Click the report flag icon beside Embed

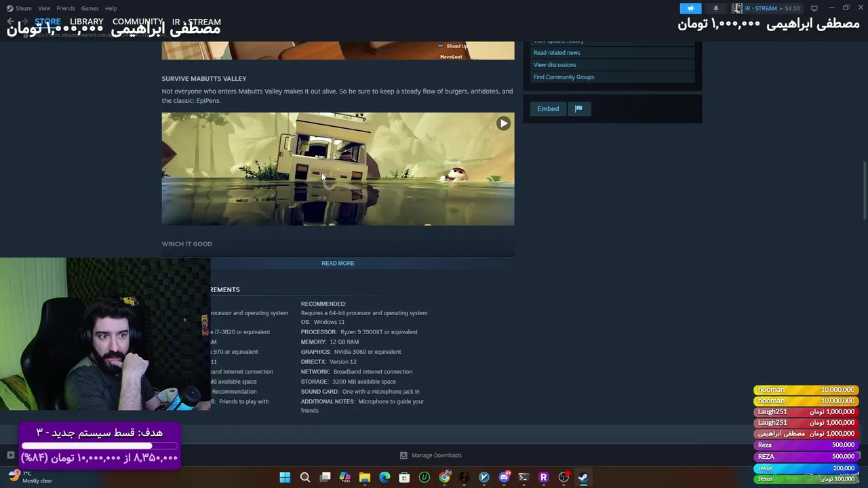pyautogui.click(x=578, y=108)
